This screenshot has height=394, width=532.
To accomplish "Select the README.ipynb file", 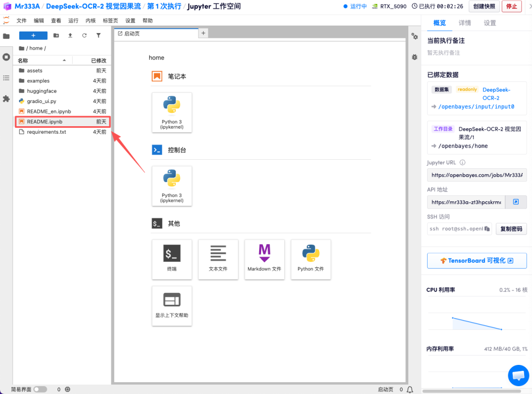I will click(x=63, y=122).
